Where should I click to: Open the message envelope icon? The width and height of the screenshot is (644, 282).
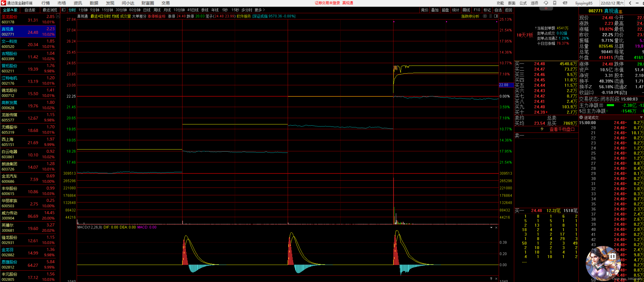coord(565,3)
